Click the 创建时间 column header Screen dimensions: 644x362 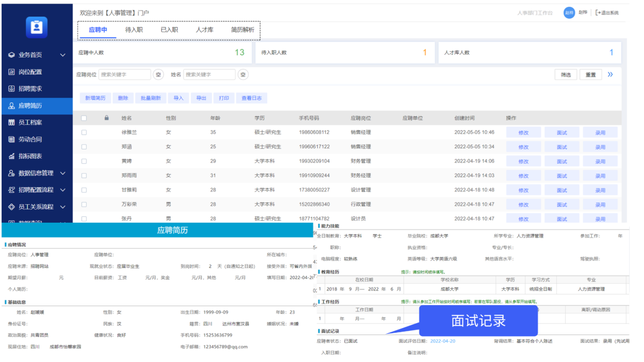pyautogui.click(x=465, y=118)
